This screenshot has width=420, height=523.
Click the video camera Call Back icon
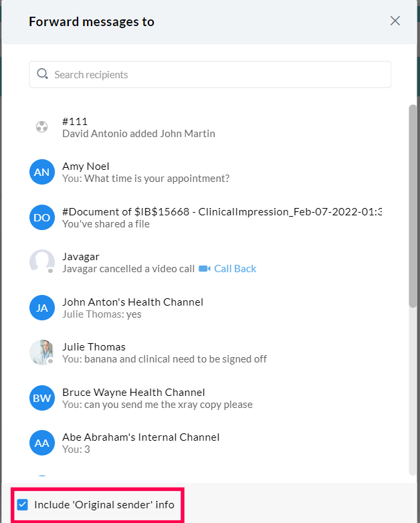(x=205, y=269)
